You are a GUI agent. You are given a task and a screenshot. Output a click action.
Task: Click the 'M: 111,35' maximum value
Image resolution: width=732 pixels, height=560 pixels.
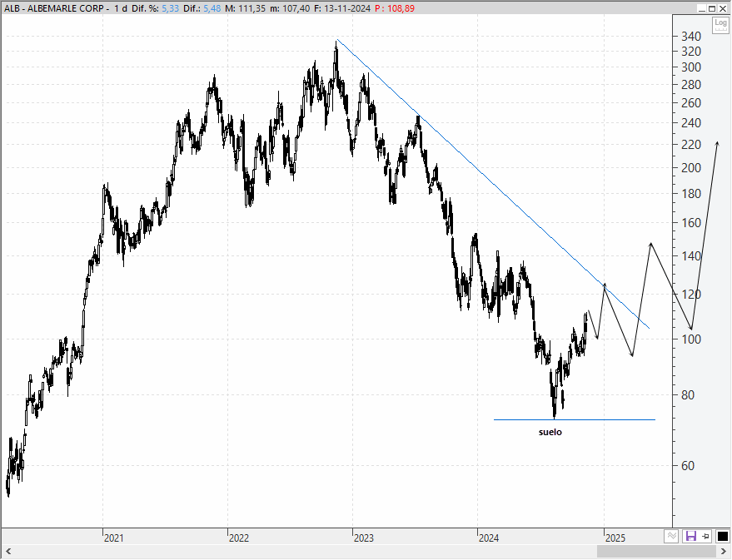pos(245,8)
